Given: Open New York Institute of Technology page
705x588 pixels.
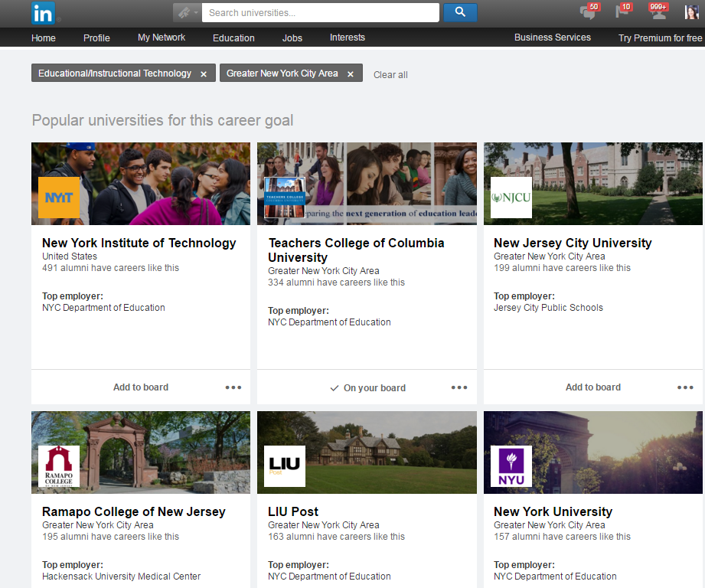Looking at the screenshot, I should click(x=139, y=243).
